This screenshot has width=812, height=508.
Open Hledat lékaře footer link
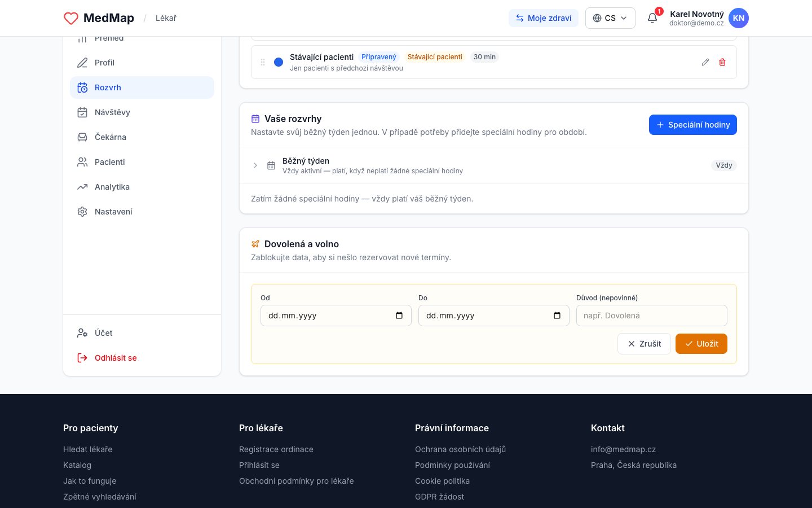[x=88, y=449]
